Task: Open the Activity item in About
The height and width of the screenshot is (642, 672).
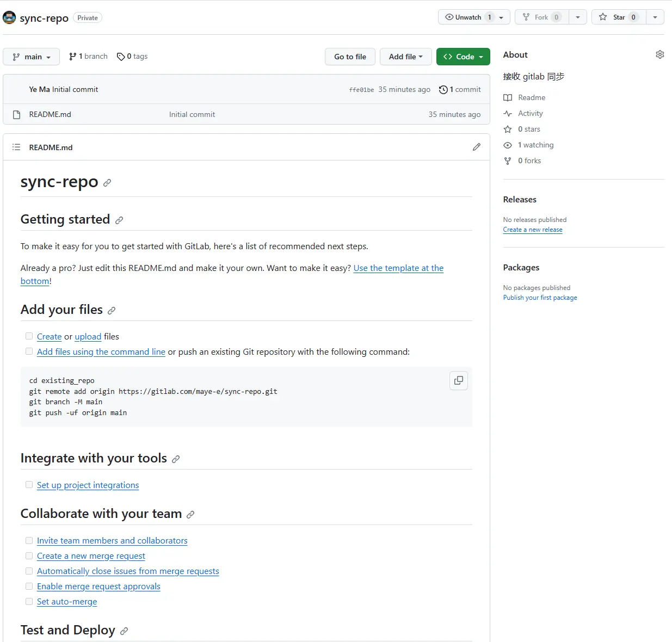Action: [530, 113]
